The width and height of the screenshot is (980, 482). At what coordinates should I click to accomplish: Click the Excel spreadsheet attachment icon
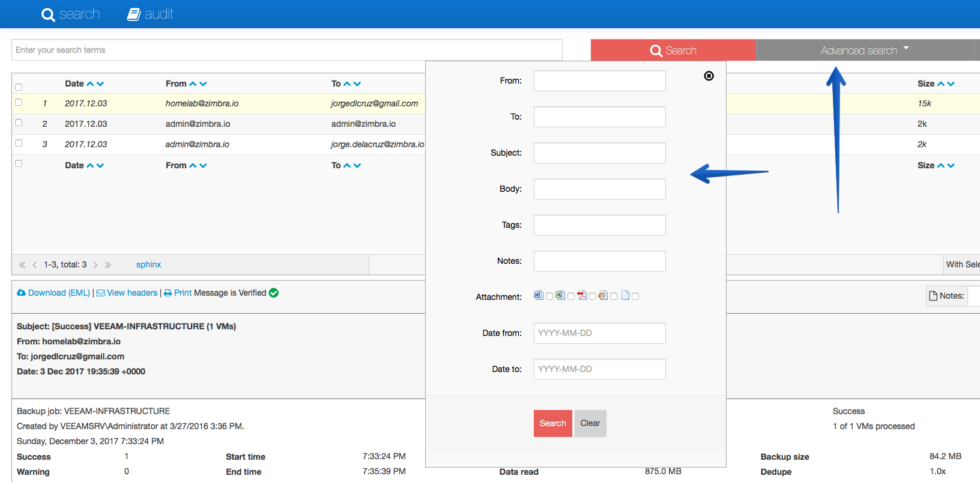tap(560, 295)
